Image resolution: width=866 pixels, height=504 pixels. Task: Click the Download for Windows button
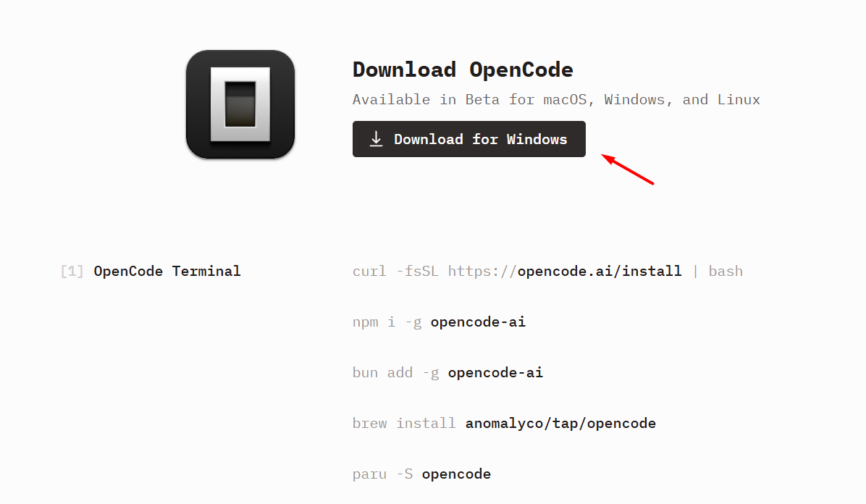[468, 138]
